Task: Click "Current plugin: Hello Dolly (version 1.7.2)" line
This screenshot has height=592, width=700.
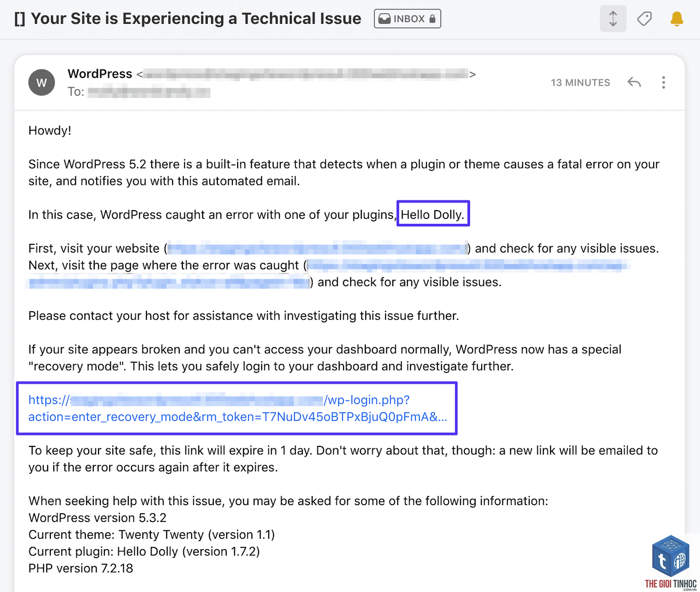Action: pyautogui.click(x=144, y=551)
